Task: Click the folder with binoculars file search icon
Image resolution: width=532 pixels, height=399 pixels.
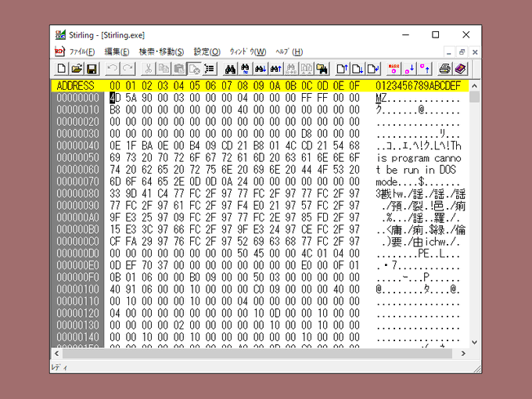Action: pyautogui.click(x=322, y=69)
